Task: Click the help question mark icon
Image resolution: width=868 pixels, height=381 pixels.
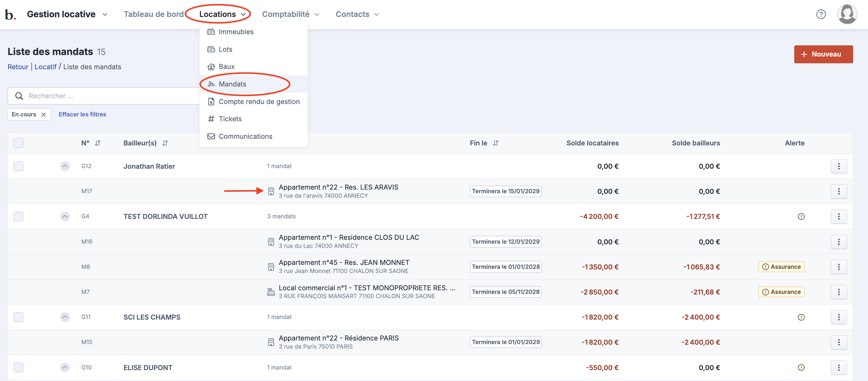Action: pyautogui.click(x=821, y=14)
